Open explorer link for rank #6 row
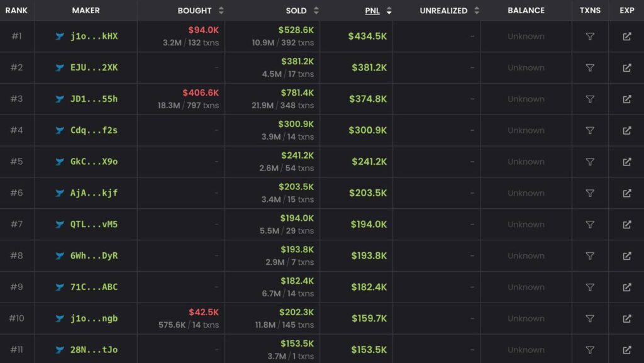This screenshot has width=644, height=363. click(x=626, y=193)
